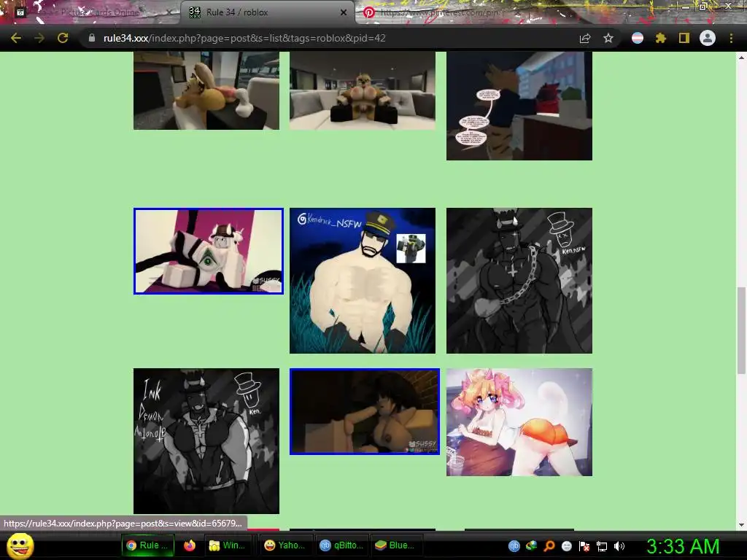Screen dimensions: 747x560
Task: Open the Chrome three-dot menu
Action: coord(731,38)
